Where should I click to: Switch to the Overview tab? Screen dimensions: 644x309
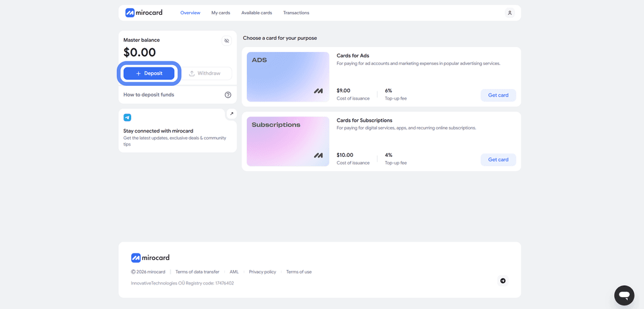pos(190,13)
